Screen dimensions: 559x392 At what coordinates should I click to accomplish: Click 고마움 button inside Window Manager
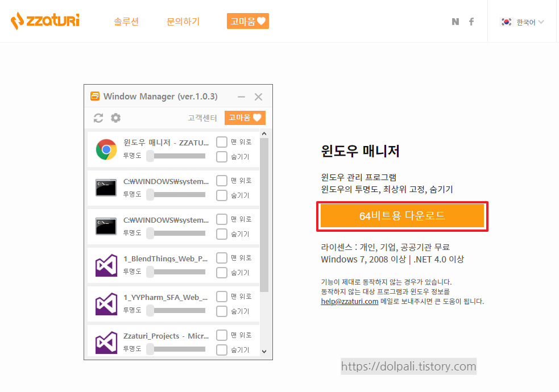(x=245, y=118)
